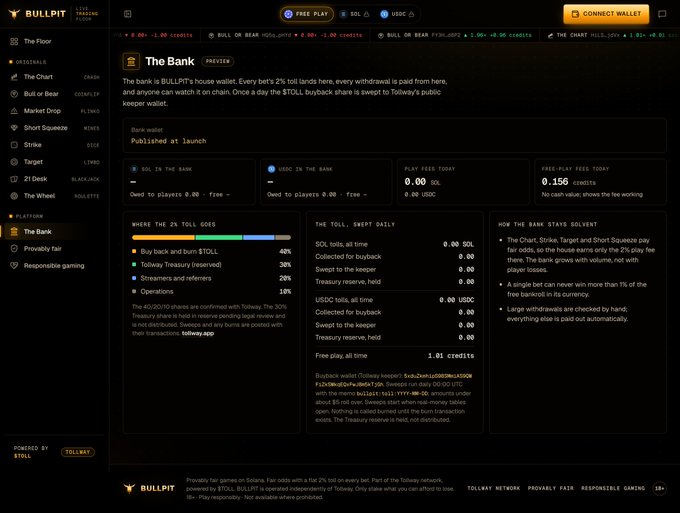
Task: Click The Bank building icon in sidebar
Action: 14,232
